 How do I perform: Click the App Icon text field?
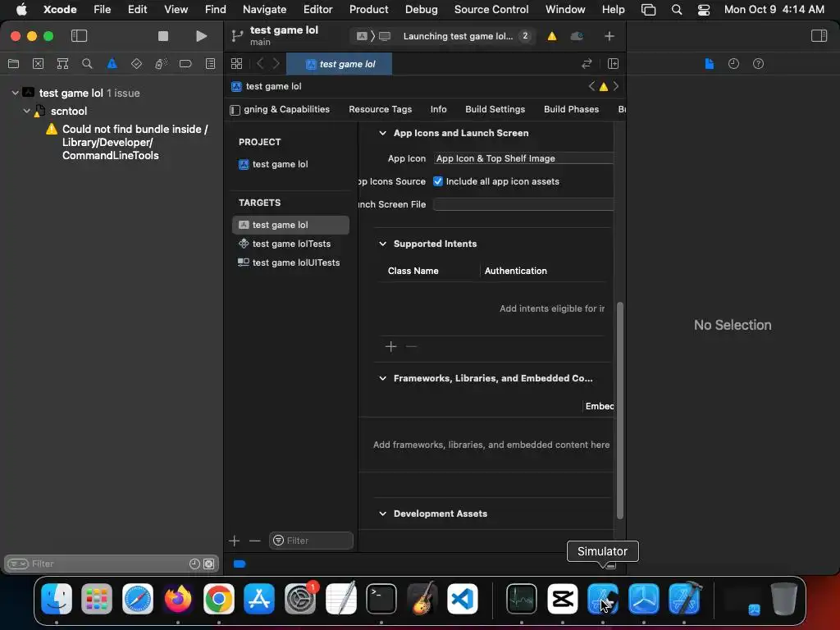point(523,158)
